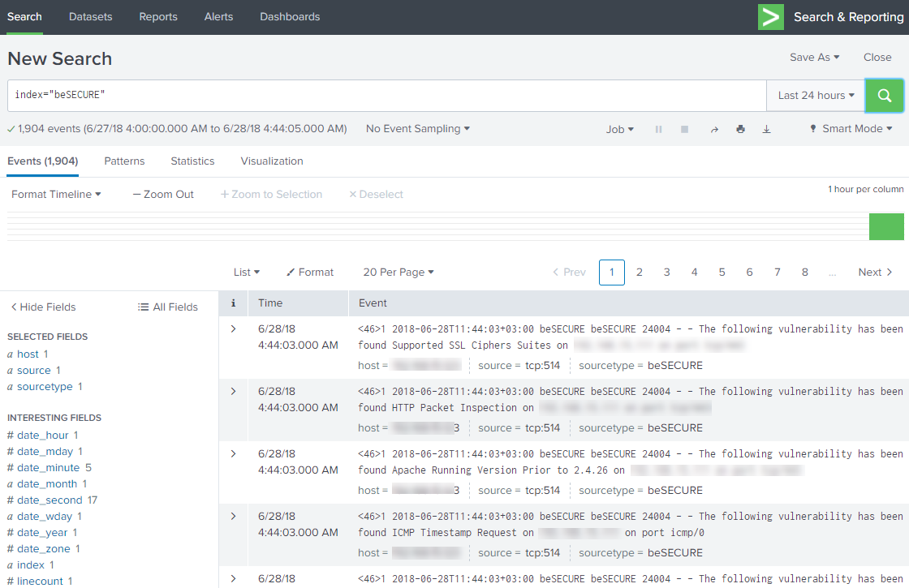Select the green timeline column bar
Image resolution: width=909 pixels, height=588 pixels.
[886, 226]
